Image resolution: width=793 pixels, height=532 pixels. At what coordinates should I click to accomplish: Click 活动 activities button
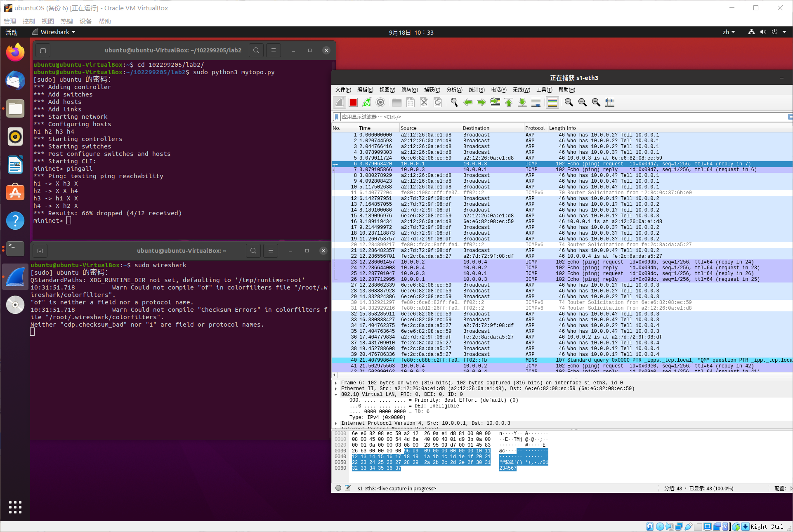coord(12,32)
